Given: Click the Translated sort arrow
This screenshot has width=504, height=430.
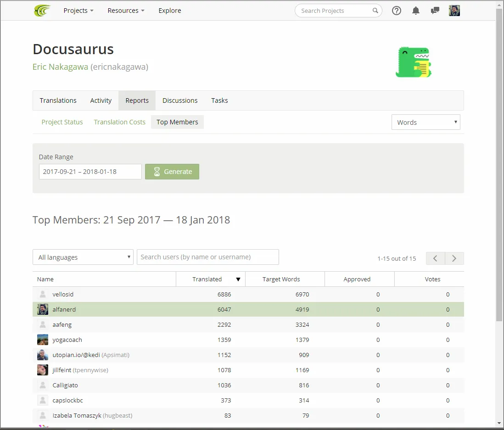Looking at the screenshot, I should pyautogui.click(x=238, y=279).
